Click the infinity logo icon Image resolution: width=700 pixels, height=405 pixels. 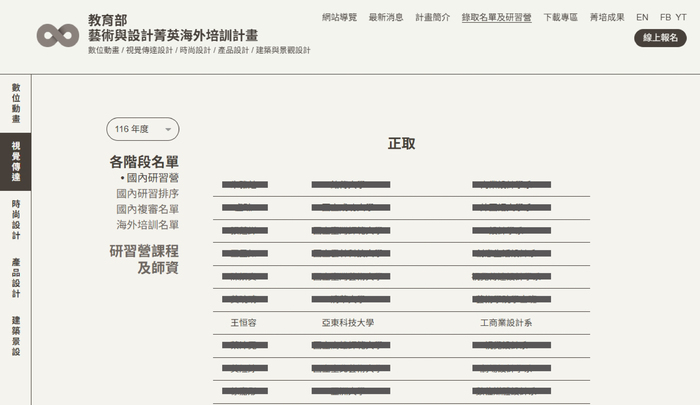(58, 35)
